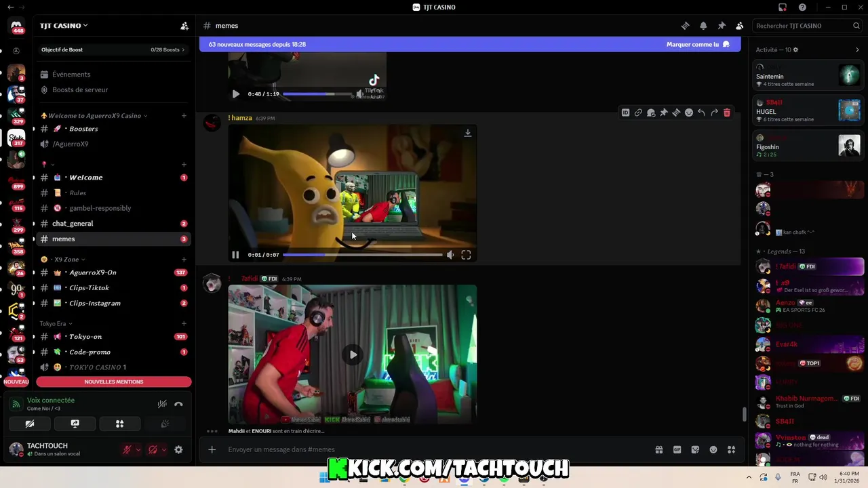Open the Code-promo channel
This screenshot has width=868, height=488.
[x=113, y=352]
